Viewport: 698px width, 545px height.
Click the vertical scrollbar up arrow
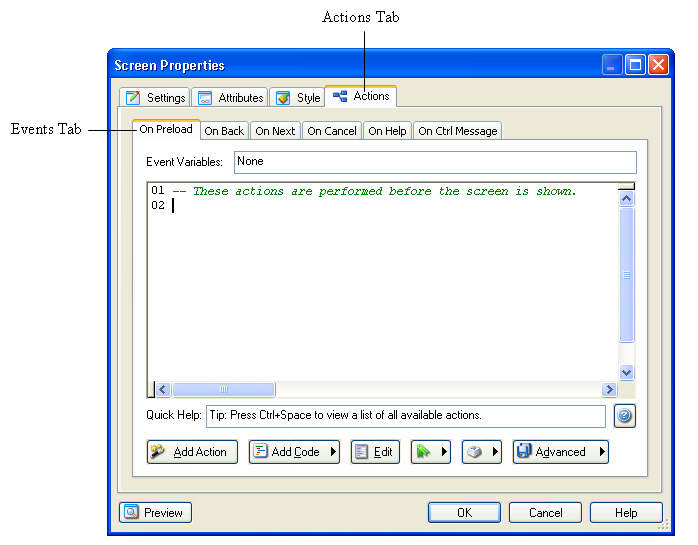pos(626,199)
